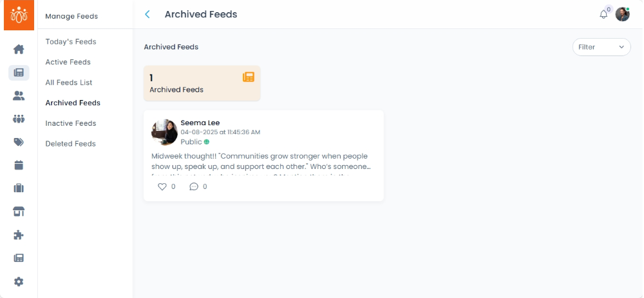This screenshot has height=298, width=644.
Task: Expand the Filter dropdown
Action: coord(601,47)
